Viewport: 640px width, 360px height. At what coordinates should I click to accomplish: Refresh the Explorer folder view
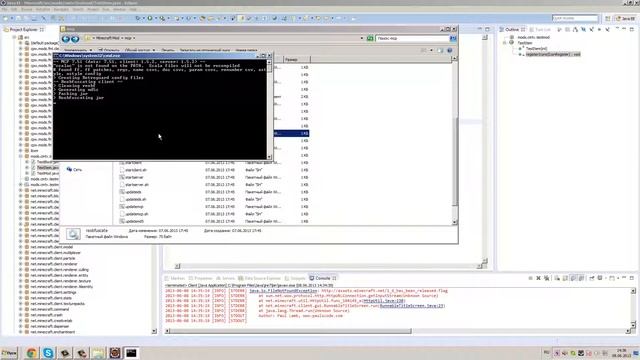point(370,38)
